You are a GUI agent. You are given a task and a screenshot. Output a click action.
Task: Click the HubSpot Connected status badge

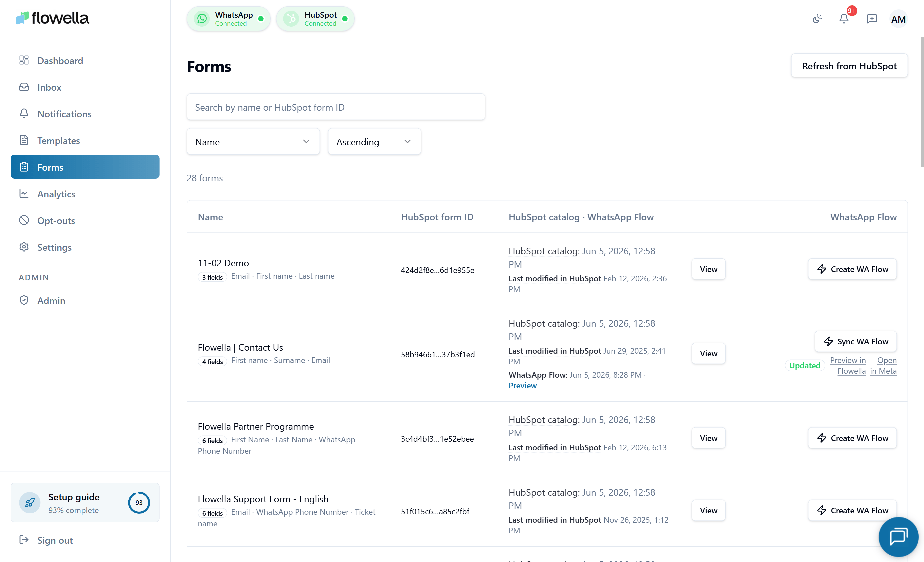(x=315, y=18)
